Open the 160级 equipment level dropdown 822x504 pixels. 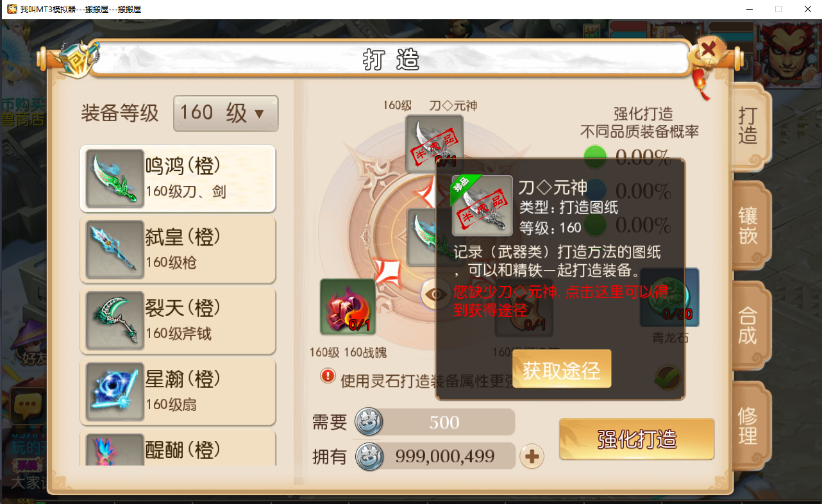pyautogui.click(x=226, y=113)
